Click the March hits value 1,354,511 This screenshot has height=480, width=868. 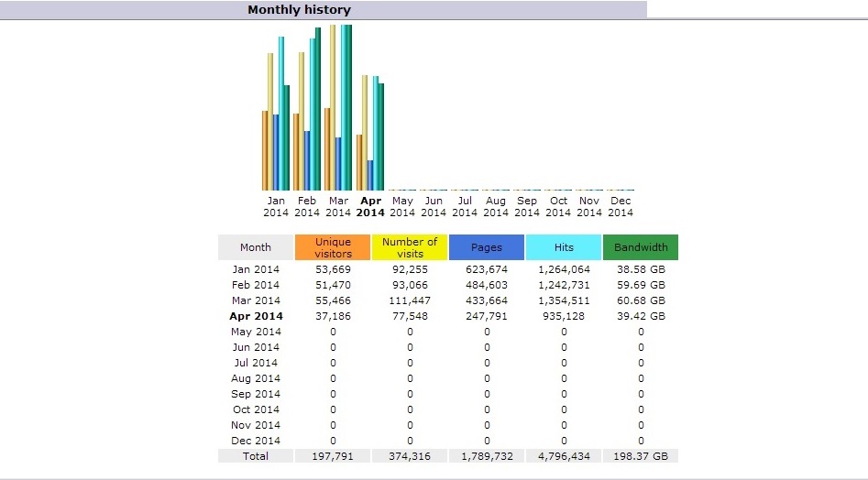564,300
